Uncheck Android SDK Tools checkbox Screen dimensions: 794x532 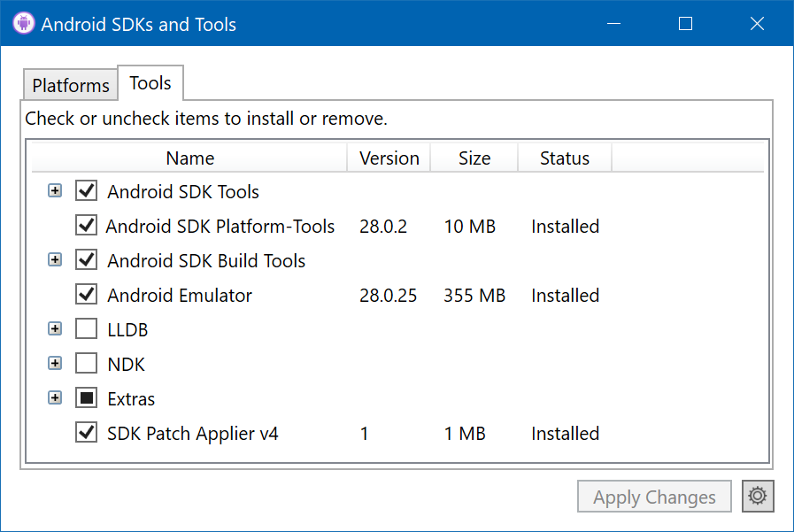point(86,191)
